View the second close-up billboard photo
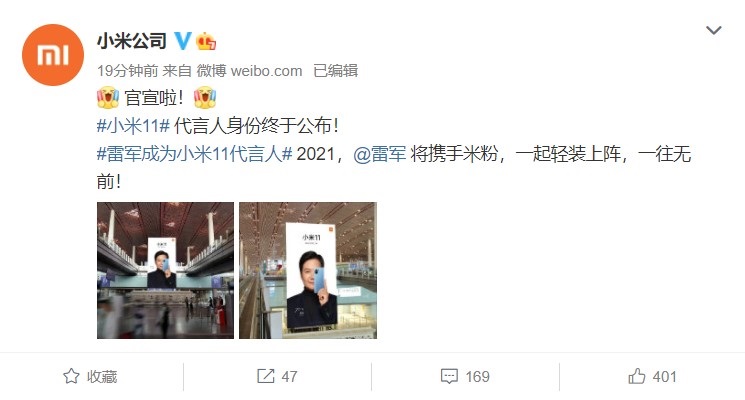Viewport: 745px width, 400px height. point(308,270)
